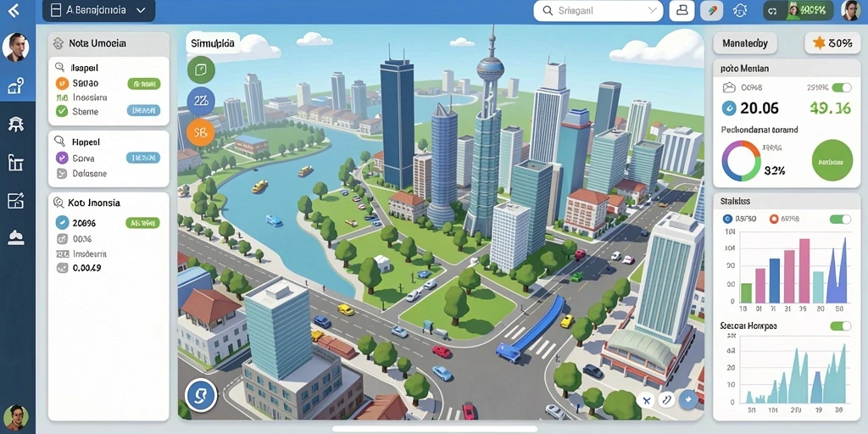Open the A Benajdnioia project dropdown
Image resolution: width=868 pixels, height=434 pixels.
(98, 10)
